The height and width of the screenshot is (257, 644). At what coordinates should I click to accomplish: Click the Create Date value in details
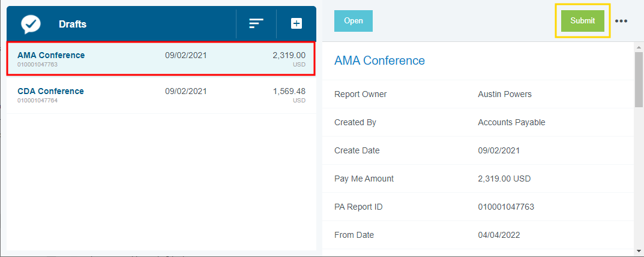(x=499, y=150)
